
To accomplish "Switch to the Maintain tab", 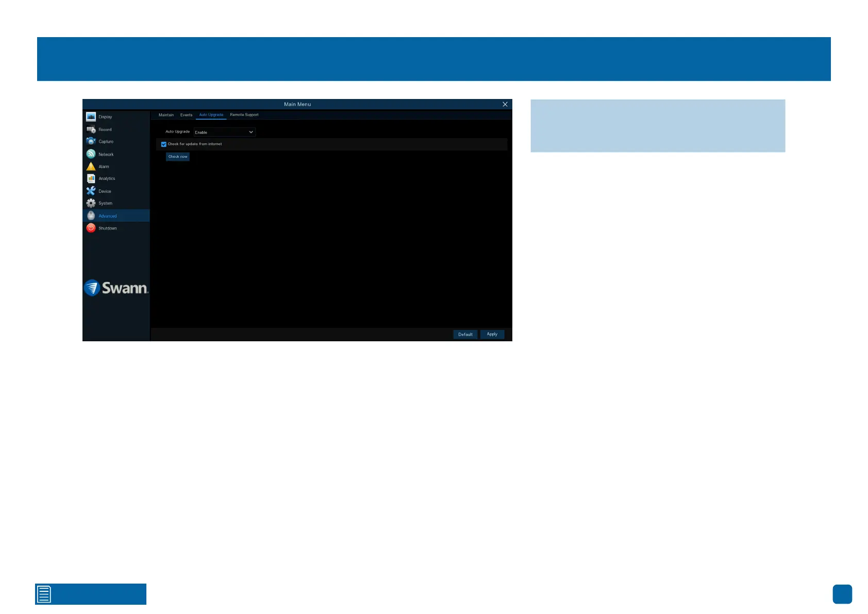I will pos(166,115).
